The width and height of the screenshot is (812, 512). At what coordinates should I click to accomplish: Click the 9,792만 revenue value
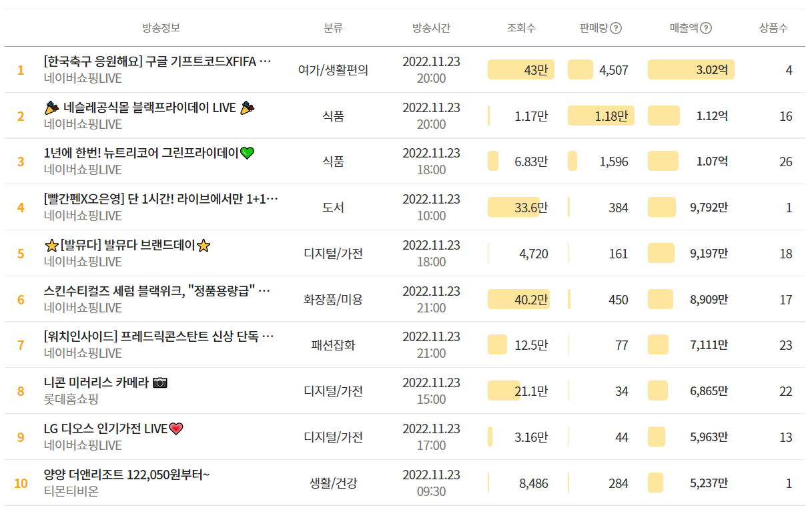tap(709, 208)
